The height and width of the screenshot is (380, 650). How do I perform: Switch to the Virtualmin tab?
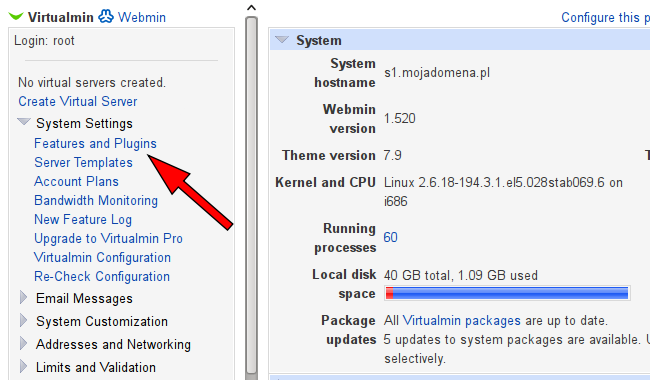click(61, 17)
